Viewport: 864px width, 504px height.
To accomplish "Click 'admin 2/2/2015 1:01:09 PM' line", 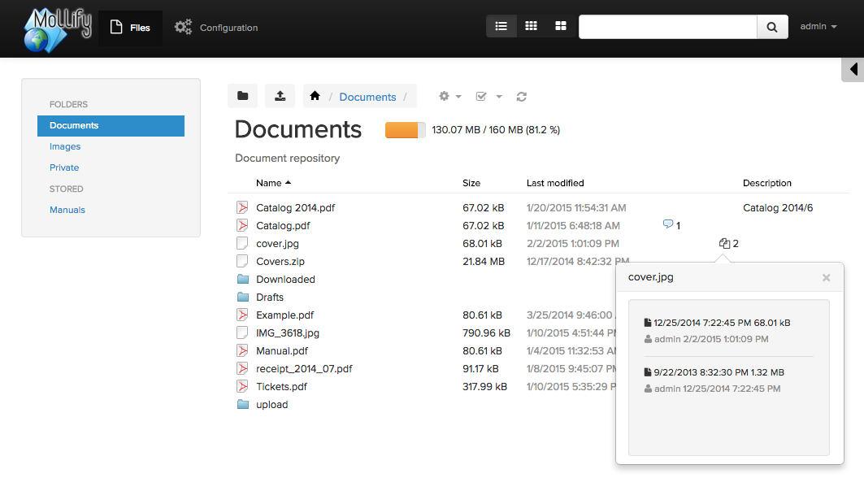I will coord(706,339).
